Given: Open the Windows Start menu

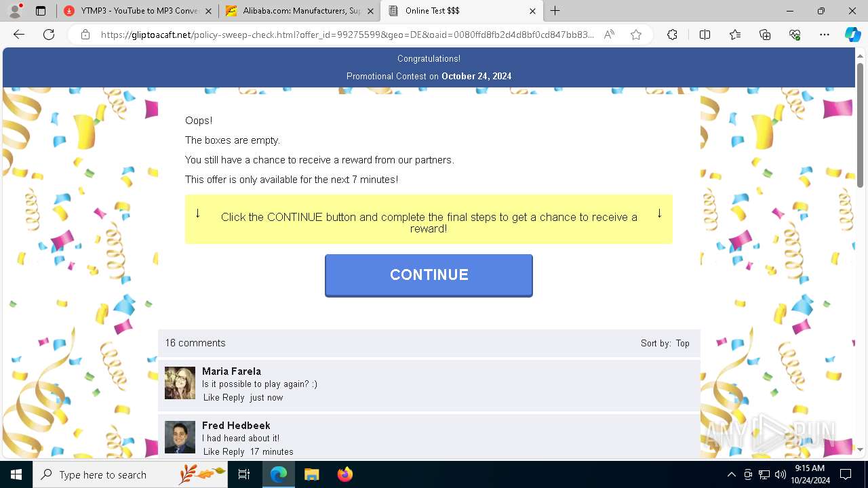Looking at the screenshot, I should coord(16,474).
